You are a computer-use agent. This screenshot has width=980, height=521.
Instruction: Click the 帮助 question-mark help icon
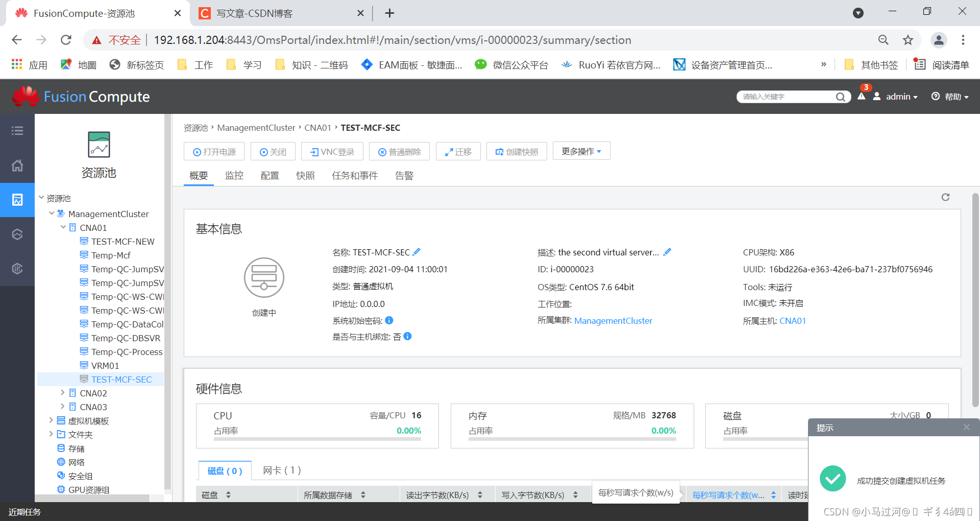[936, 97]
